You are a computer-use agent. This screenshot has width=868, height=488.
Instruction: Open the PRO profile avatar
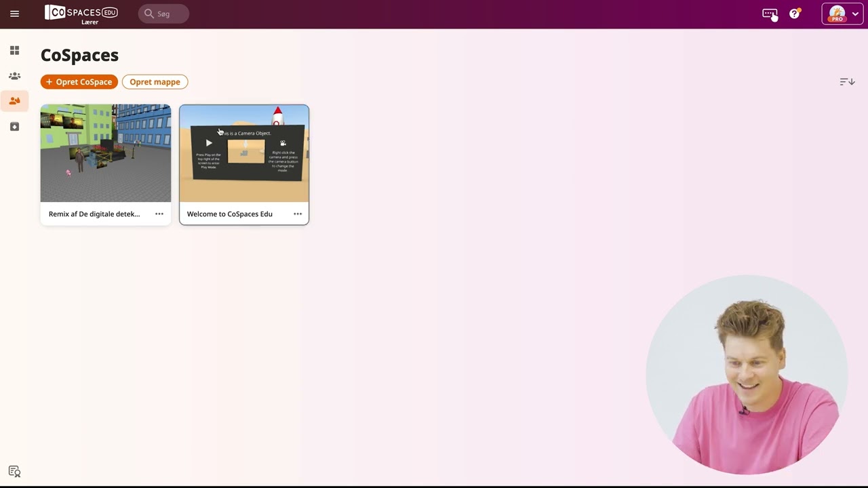(x=837, y=14)
